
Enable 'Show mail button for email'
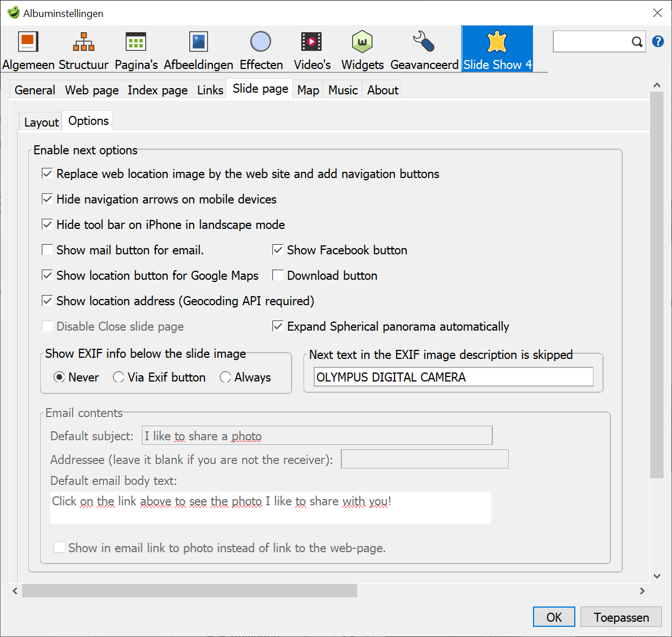point(47,249)
